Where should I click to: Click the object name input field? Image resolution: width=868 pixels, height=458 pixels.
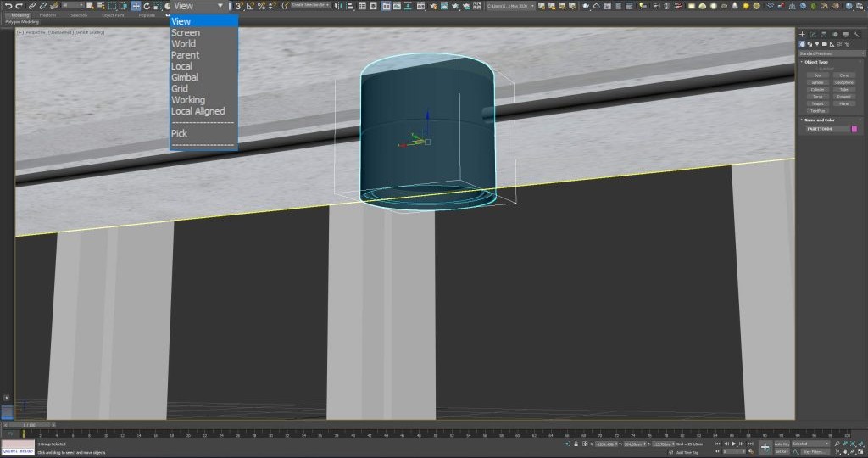tap(827, 129)
